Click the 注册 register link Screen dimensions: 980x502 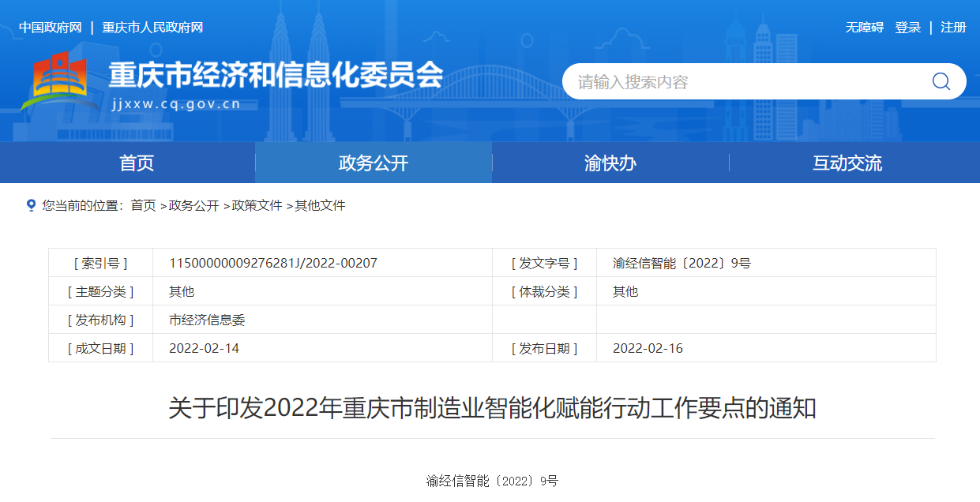pos(953,28)
